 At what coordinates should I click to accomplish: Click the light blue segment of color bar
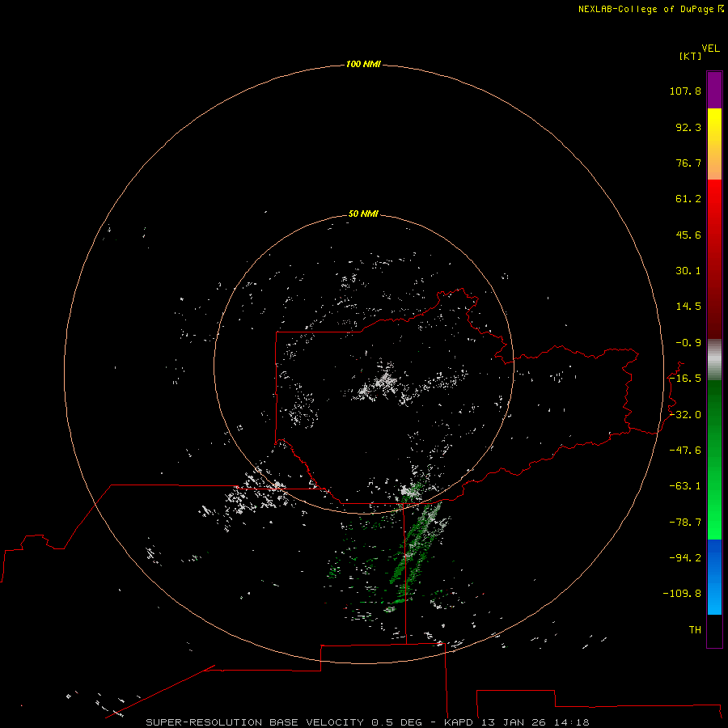click(x=714, y=597)
